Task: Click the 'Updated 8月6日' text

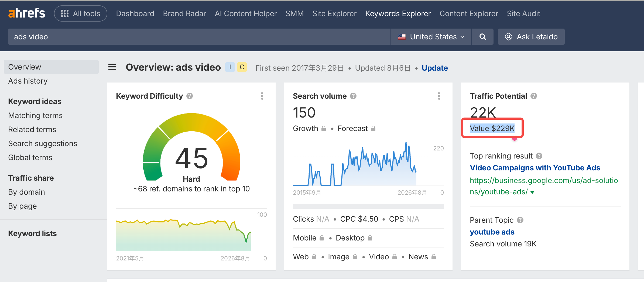Action: pyautogui.click(x=383, y=68)
